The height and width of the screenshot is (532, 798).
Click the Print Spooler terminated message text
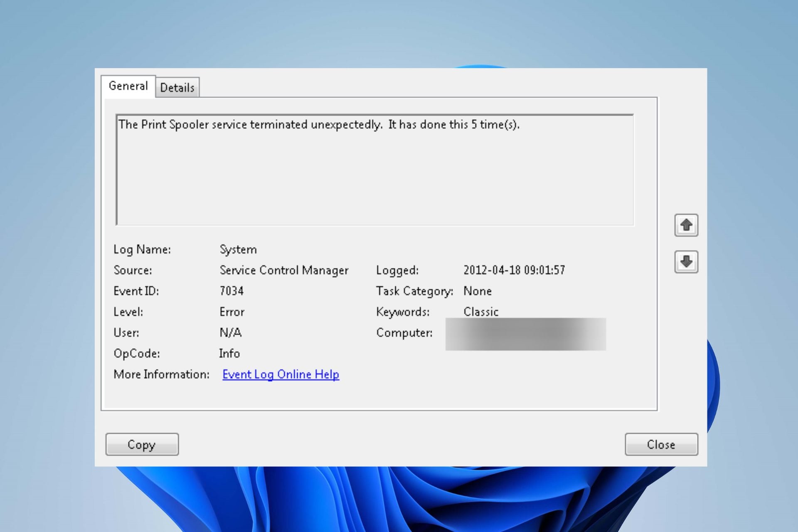[319, 125]
